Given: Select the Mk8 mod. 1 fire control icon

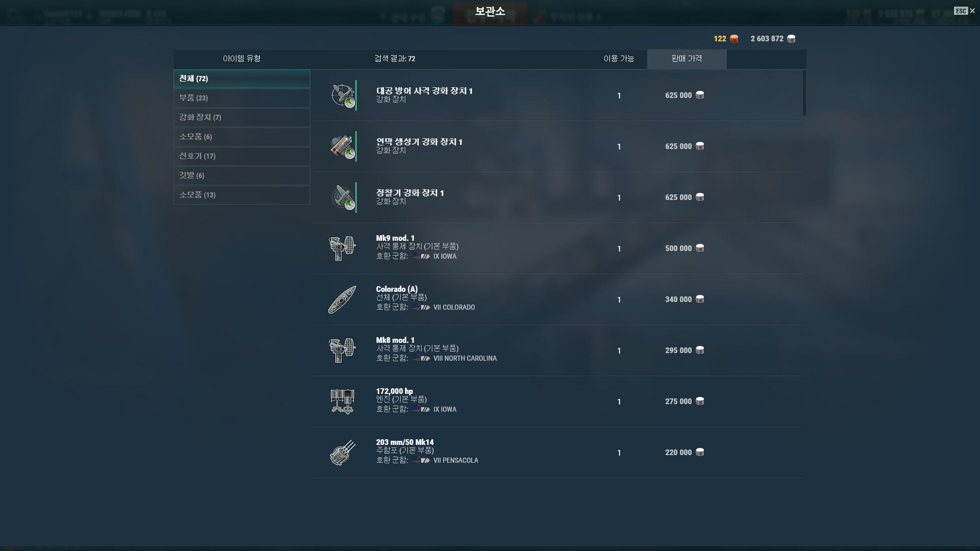Looking at the screenshot, I should [x=342, y=350].
